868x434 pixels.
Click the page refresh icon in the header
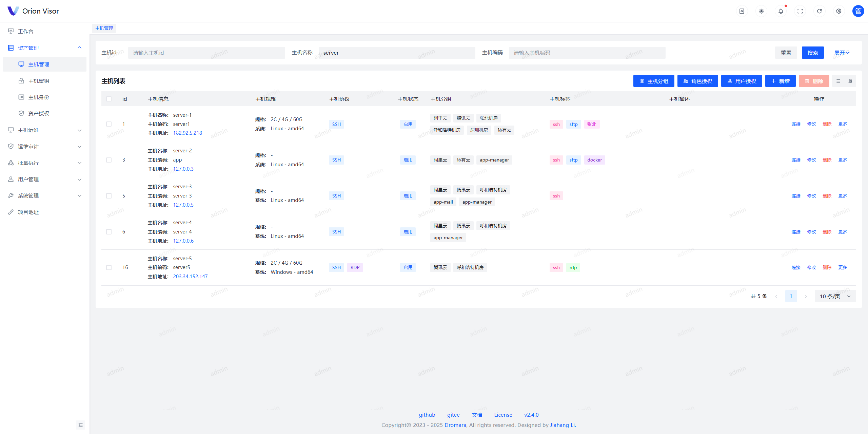click(x=819, y=11)
